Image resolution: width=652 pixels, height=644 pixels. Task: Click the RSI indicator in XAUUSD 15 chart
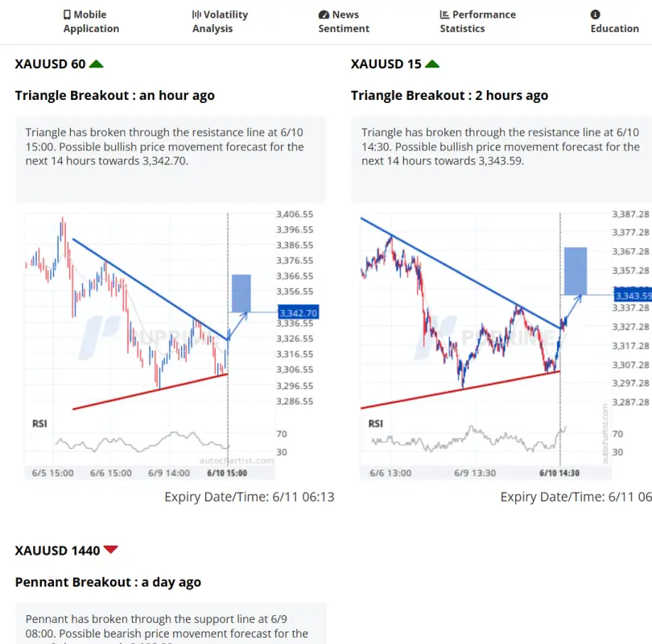point(376,423)
